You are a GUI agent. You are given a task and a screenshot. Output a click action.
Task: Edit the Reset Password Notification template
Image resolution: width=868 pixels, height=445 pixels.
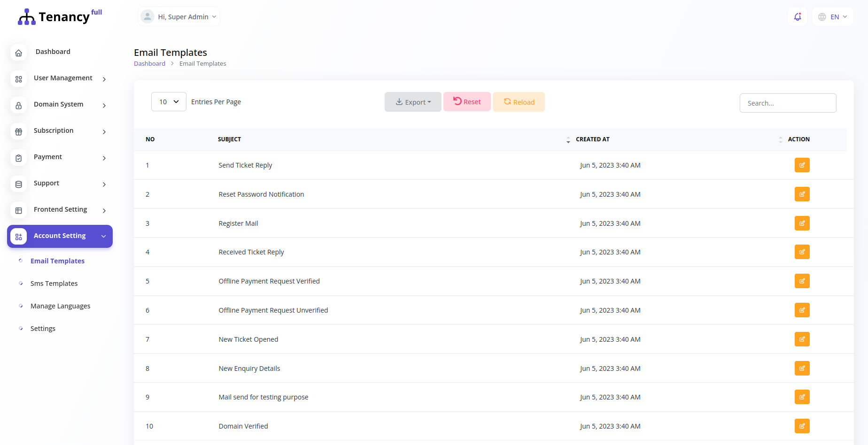[802, 194]
